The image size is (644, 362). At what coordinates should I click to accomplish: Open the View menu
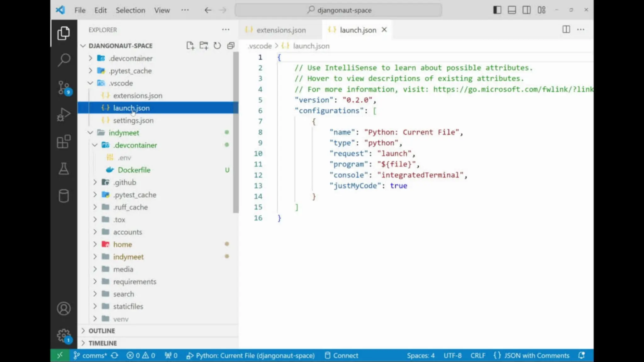tap(162, 10)
